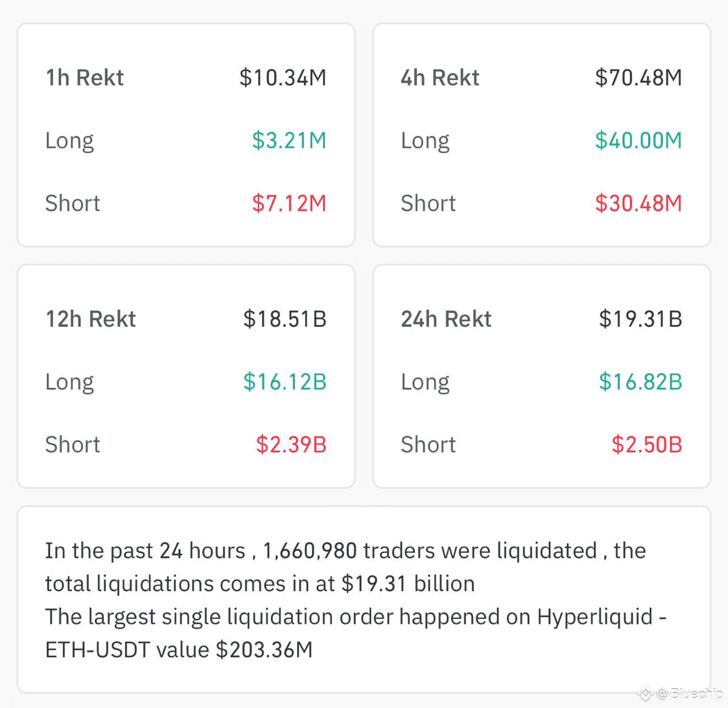Select the 12h Rekt heading
The height and width of the screenshot is (708, 728).
tap(91, 319)
